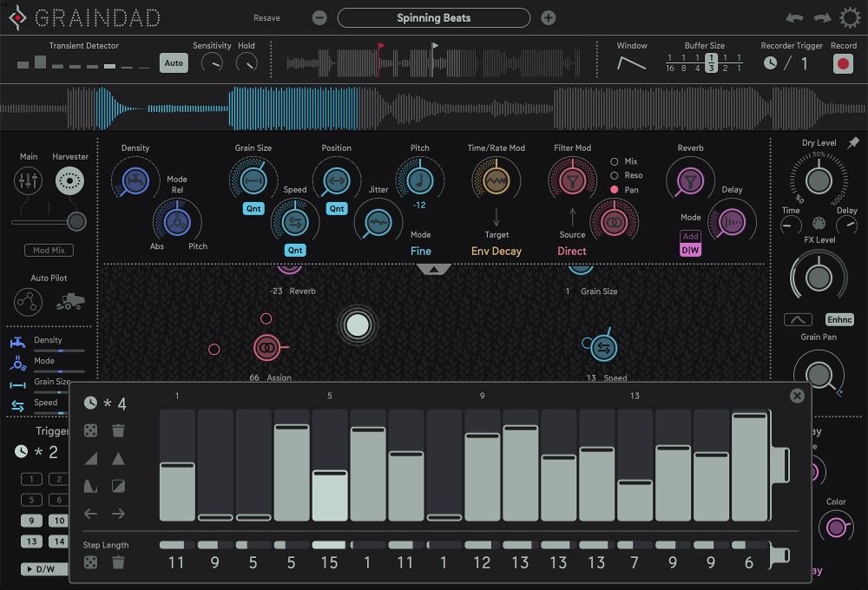Open the Spinning Beats preset selector
Image resolution: width=868 pixels, height=590 pixels.
click(433, 18)
